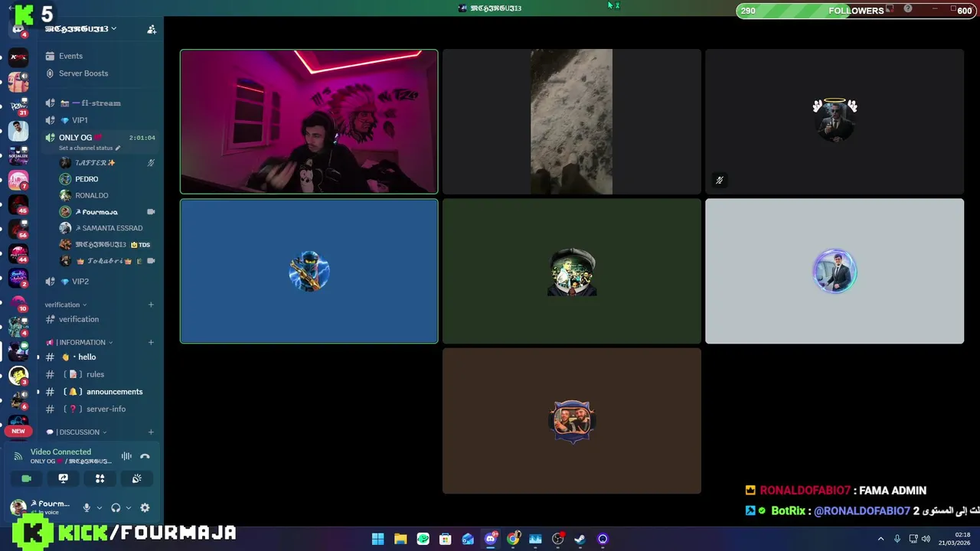Open the soundboard button
Viewport: 980px width, 551px height.
(x=136, y=478)
